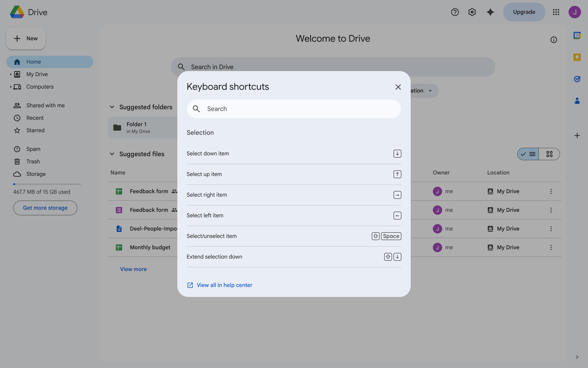The image size is (588, 368).
Task: Open the account avatar J
Action: tap(575, 12)
